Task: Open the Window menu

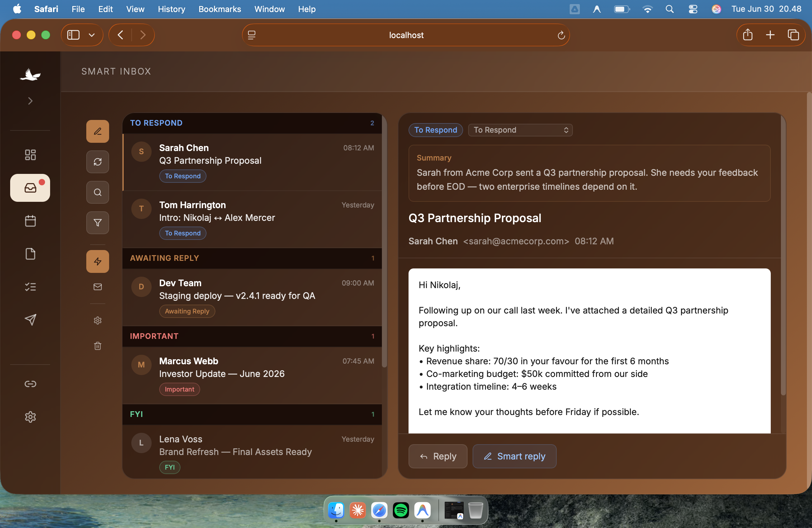Action: coord(269,9)
